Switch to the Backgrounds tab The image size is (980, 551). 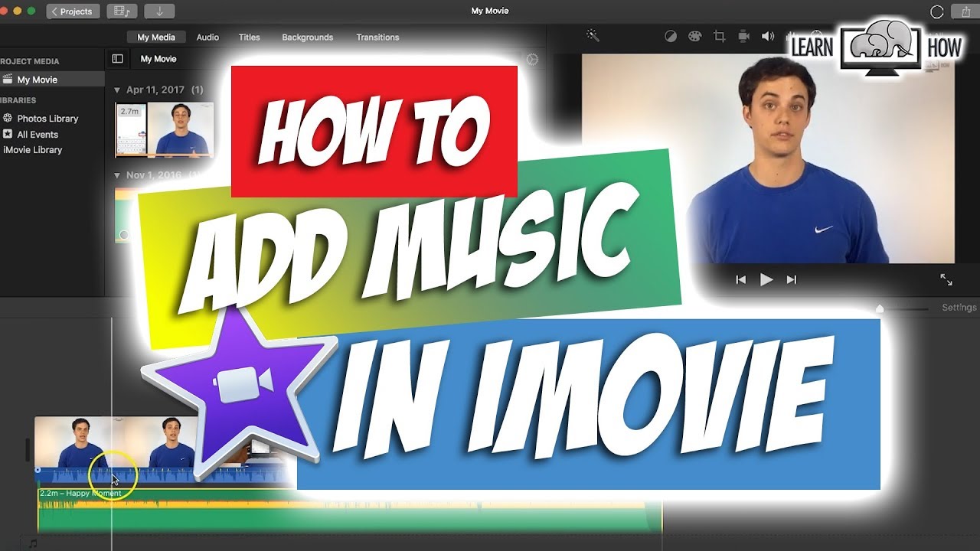307,37
